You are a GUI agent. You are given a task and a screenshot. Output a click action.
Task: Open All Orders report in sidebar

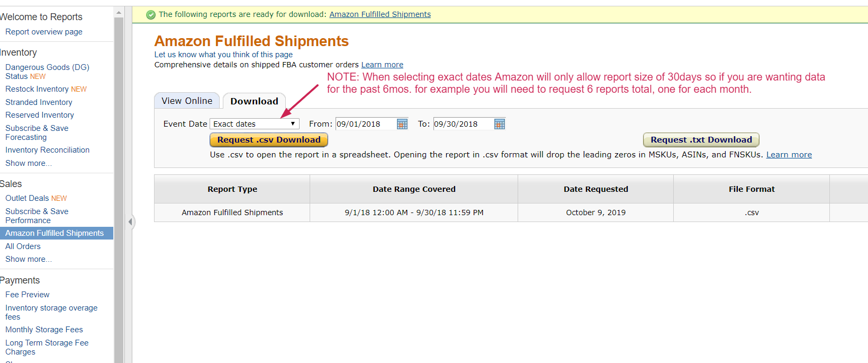pyautogui.click(x=23, y=246)
